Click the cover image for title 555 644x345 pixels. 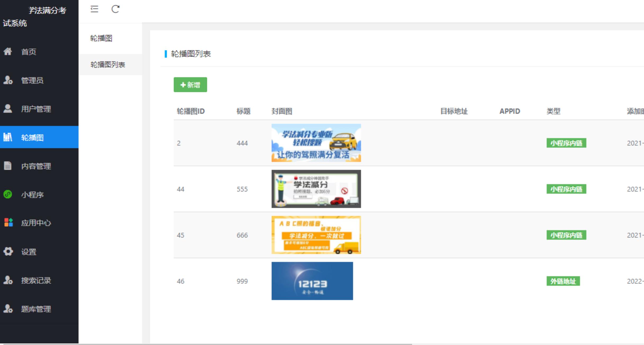(x=316, y=189)
